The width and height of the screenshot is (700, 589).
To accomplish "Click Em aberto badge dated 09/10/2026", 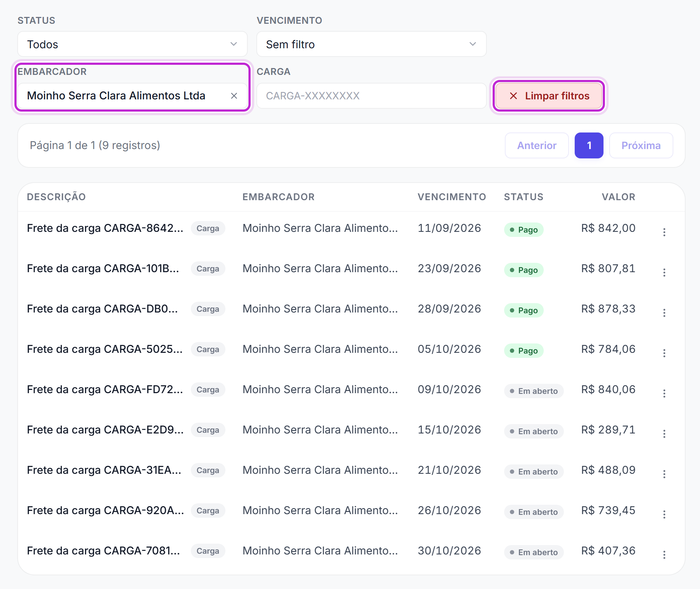I will coord(534,391).
